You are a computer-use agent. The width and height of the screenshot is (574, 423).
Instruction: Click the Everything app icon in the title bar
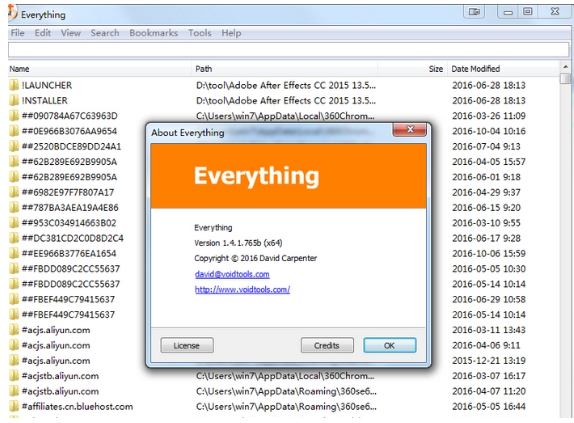(x=12, y=13)
